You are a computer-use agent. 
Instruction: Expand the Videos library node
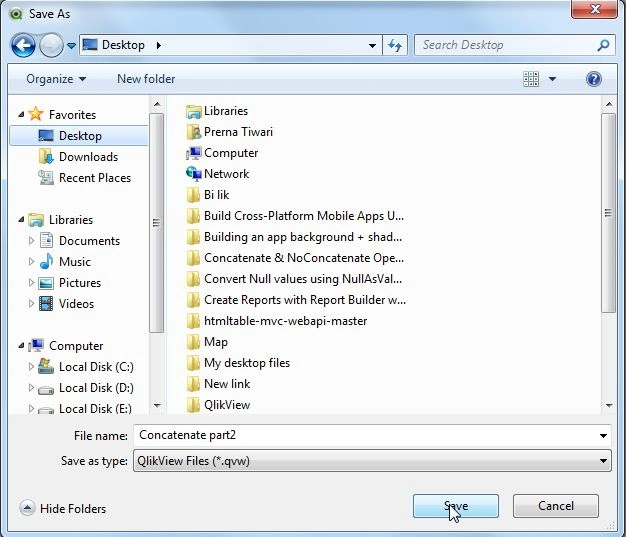[31, 304]
